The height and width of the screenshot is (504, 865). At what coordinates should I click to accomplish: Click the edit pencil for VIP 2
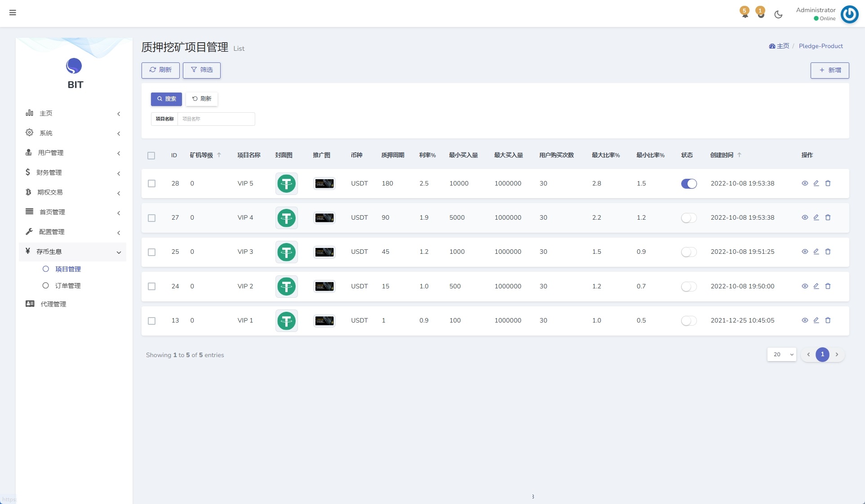coord(816,286)
